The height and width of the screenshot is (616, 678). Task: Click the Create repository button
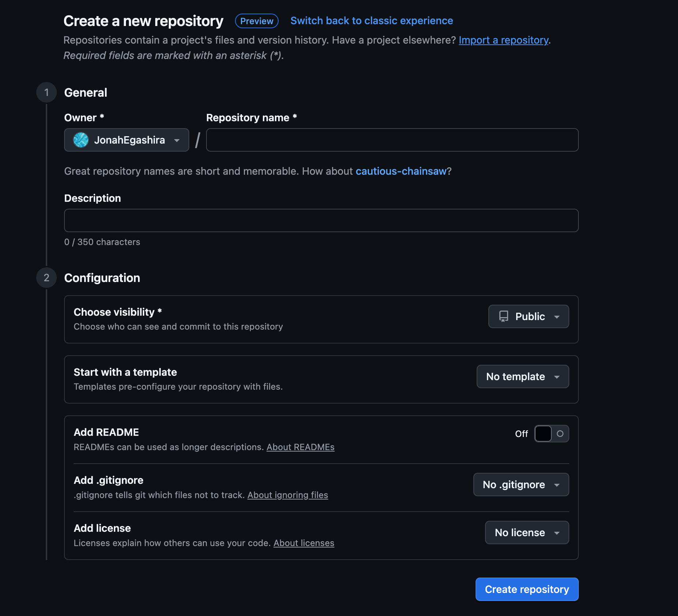[x=526, y=589]
